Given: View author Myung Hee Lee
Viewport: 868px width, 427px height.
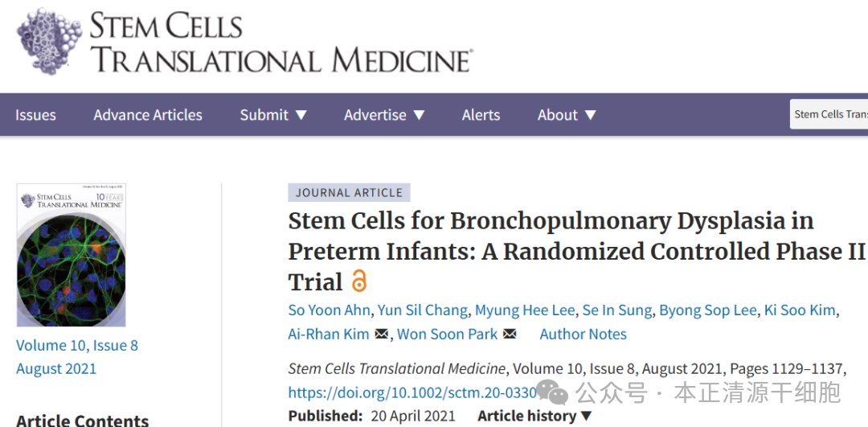Looking at the screenshot, I should (525, 310).
